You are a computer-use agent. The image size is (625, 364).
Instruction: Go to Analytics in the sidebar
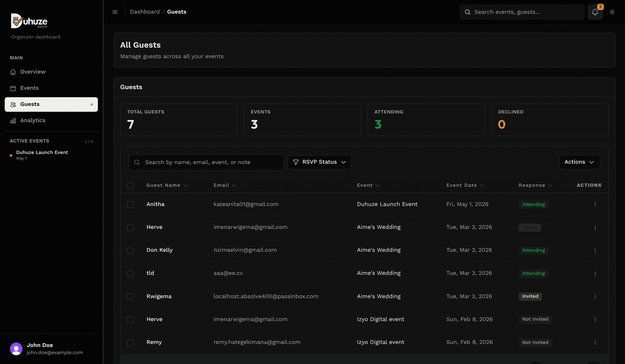(51, 121)
